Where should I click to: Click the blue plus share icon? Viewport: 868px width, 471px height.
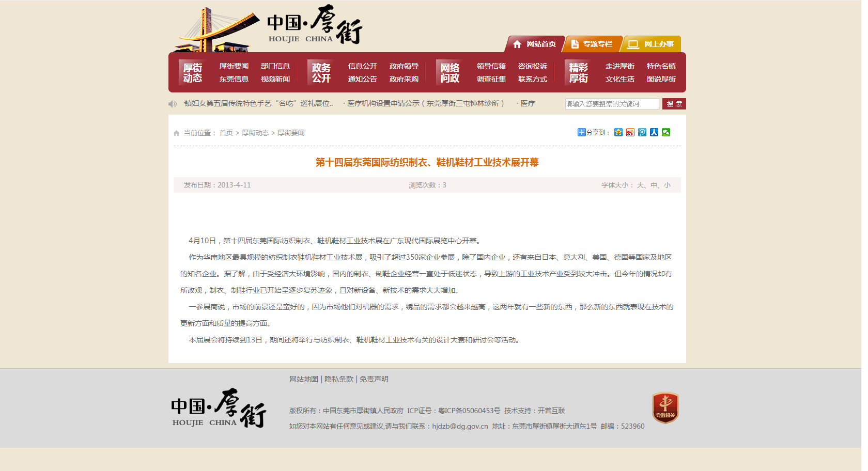581,132
